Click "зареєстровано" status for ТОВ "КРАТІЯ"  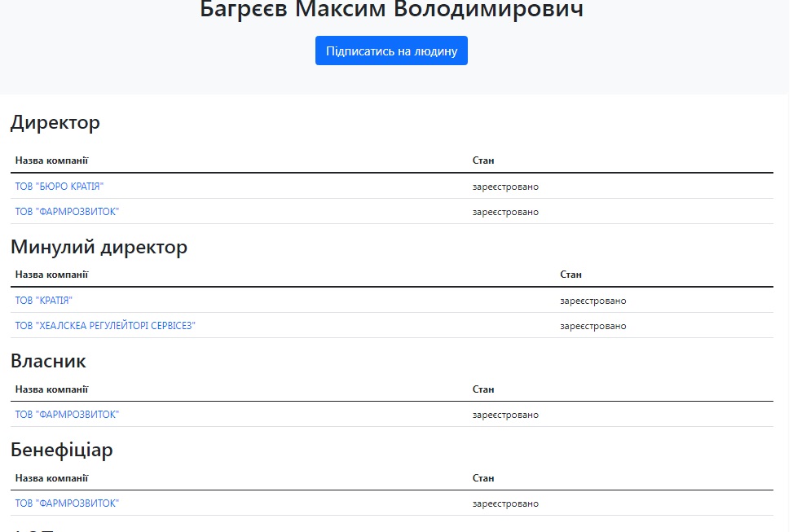tap(593, 301)
